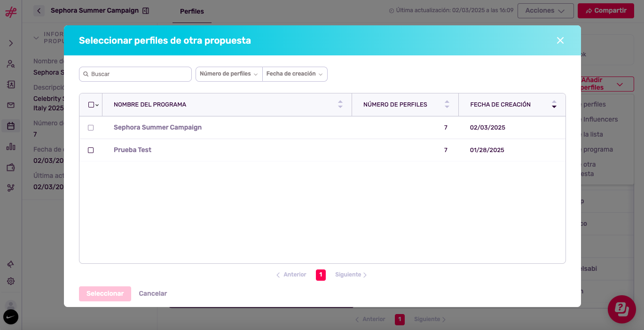644x330 pixels.
Task: Open the mail envelope sidebar icon
Action: (11, 105)
